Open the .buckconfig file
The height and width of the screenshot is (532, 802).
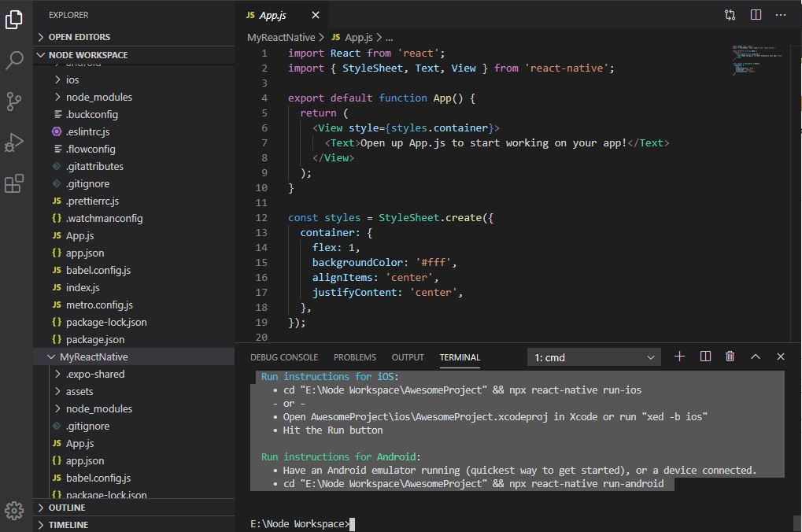[x=134, y=115]
